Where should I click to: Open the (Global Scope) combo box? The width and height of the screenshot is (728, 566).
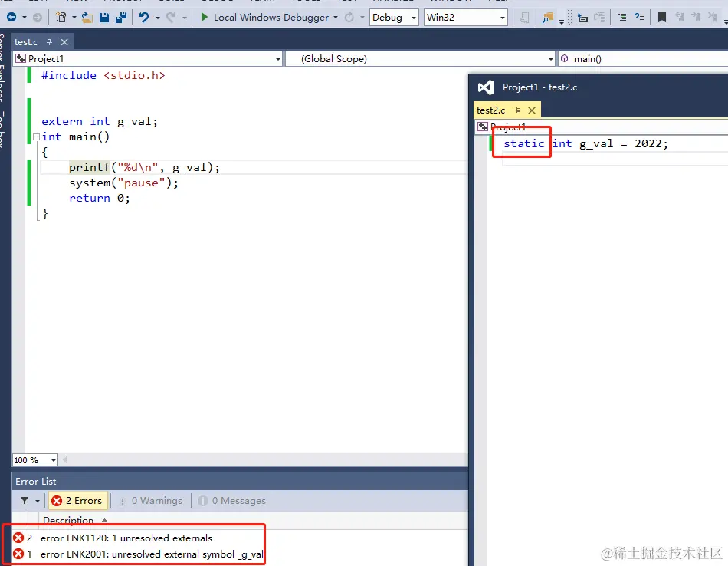click(x=421, y=58)
